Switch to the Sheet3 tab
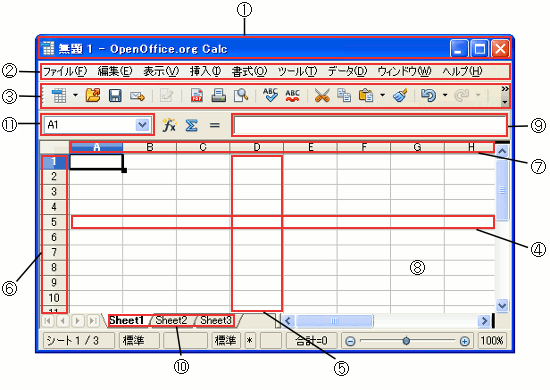Image resolution: width=550 pixels, height=390 pixels. coord(216,320)
